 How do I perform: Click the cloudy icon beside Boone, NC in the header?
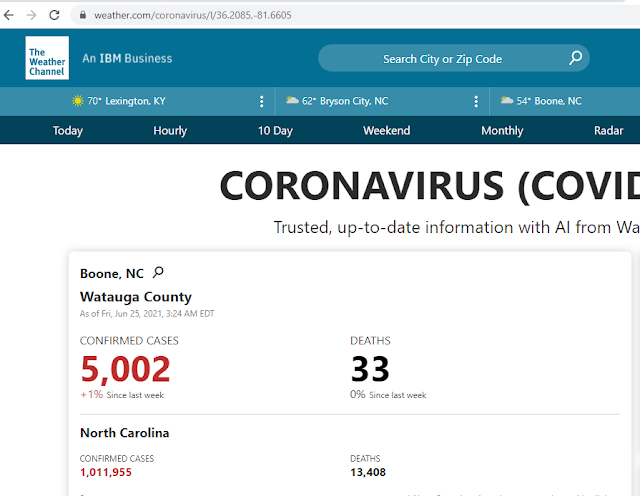(x=507, y=100)
